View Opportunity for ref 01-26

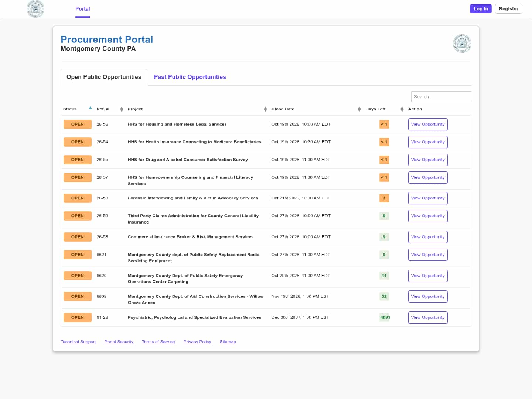click(428, 318)
